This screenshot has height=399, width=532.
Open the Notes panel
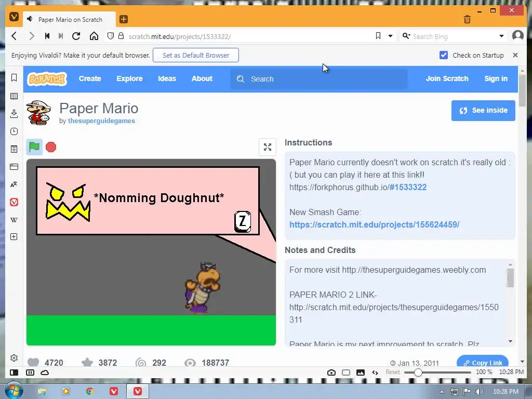coord(14,149)
